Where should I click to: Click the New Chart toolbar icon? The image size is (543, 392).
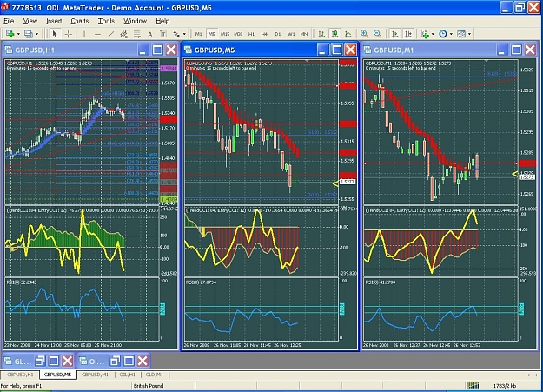(x=10, y=34)
